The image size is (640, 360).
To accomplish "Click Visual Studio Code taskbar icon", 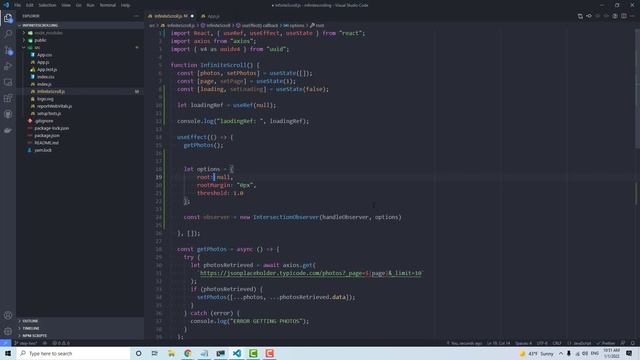I will pyautogui.click(x=237, y=353).
